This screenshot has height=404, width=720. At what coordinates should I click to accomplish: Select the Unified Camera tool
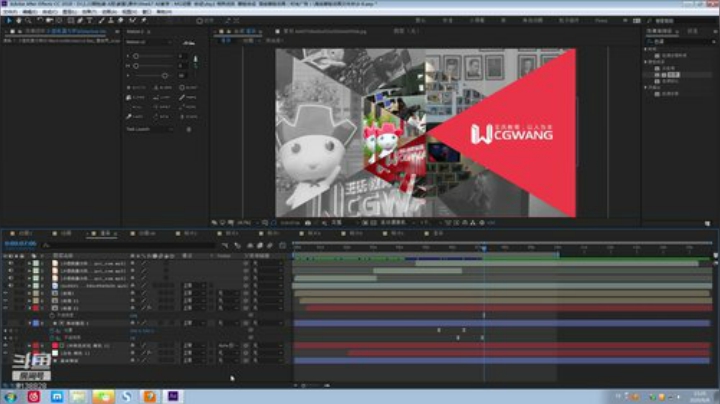click(49, 21)
